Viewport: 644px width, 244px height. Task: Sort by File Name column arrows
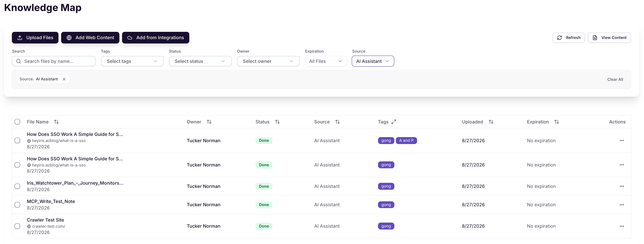tap(56, 122)
